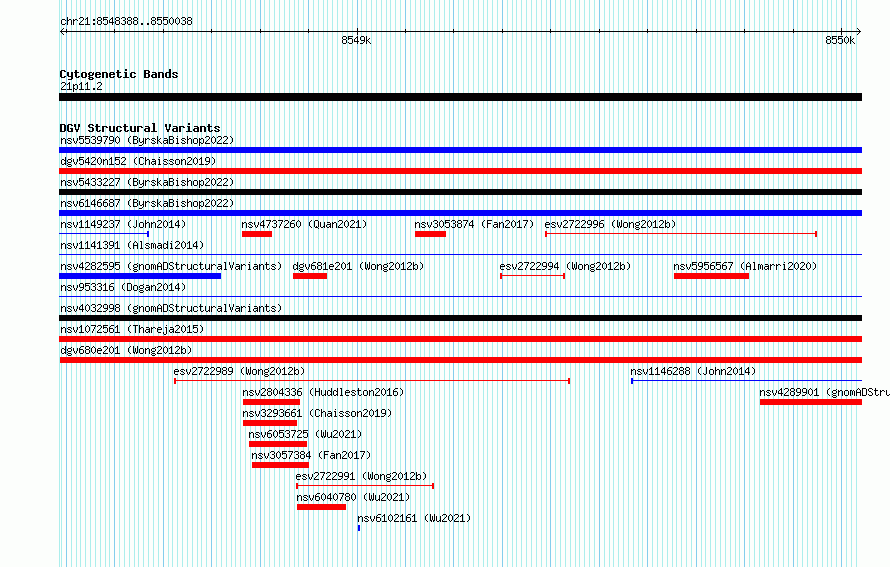Click the red bar under nsv4289901
Image resolution: width=890 pixels, height=567 pixels.
tap(811, 402)
